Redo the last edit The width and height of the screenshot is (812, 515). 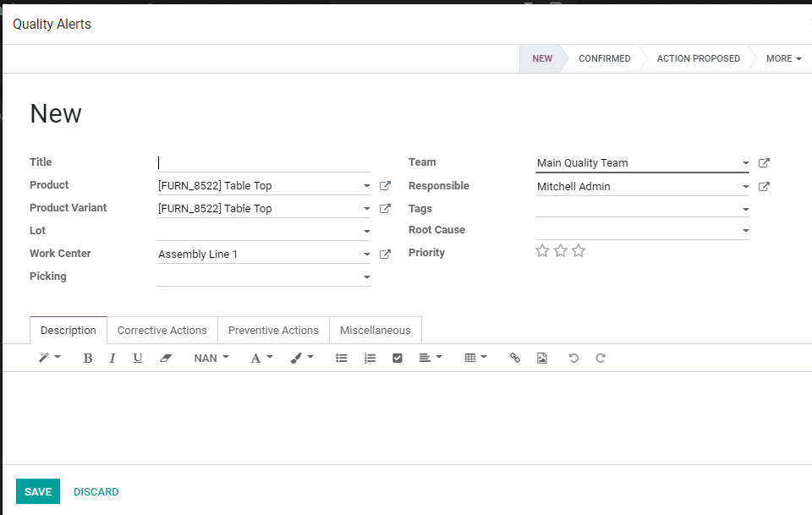coord(601,358)
